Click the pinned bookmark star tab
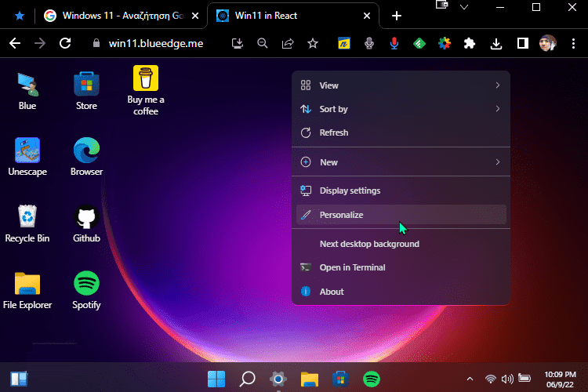 coord(20,16)
